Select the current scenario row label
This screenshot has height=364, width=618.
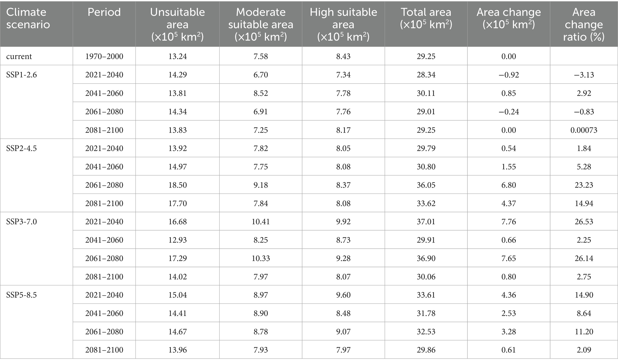(19, 56)
